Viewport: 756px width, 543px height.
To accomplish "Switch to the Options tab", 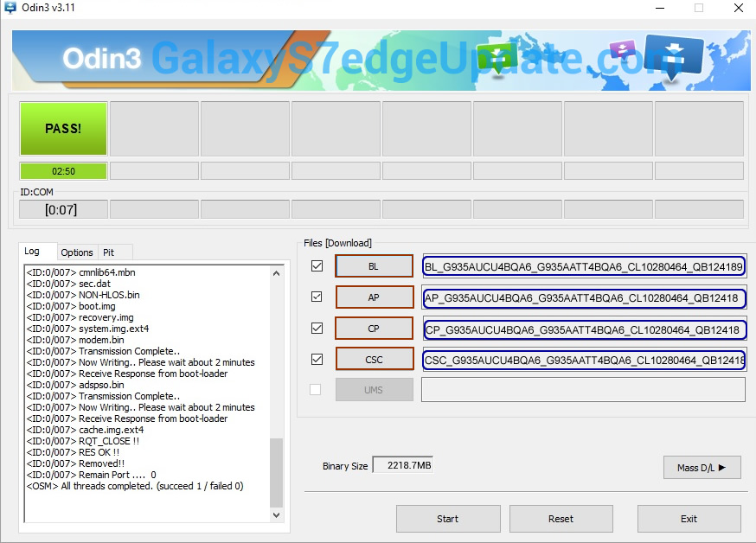I will (x=77, y=252).
